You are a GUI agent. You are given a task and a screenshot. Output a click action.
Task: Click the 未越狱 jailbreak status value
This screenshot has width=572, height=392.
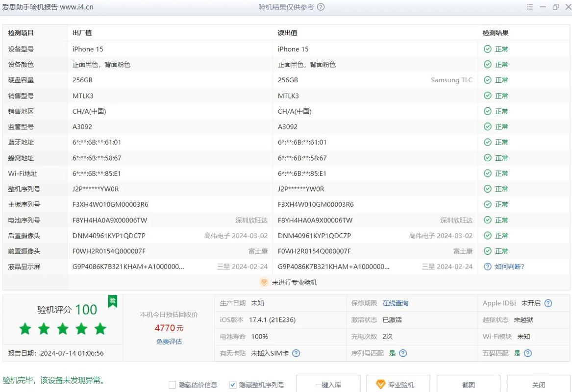[x=523, y=320]
